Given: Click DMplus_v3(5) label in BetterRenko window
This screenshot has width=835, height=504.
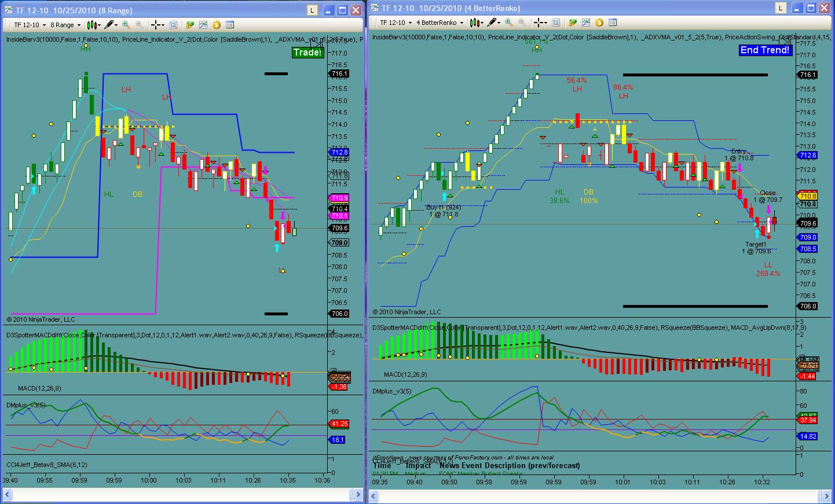Looking at the screenshot, I should pos(392,392).
